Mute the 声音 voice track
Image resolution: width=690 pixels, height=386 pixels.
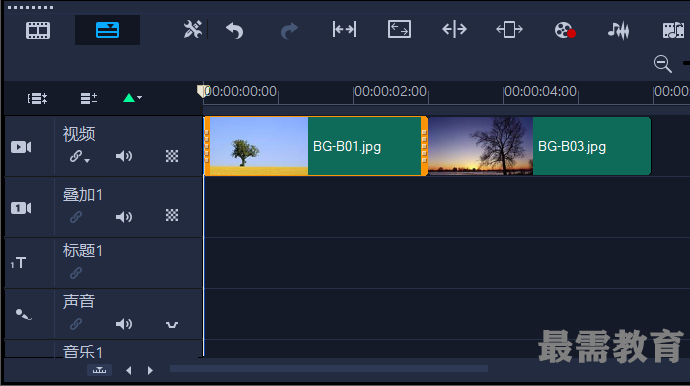coord(124,324)
